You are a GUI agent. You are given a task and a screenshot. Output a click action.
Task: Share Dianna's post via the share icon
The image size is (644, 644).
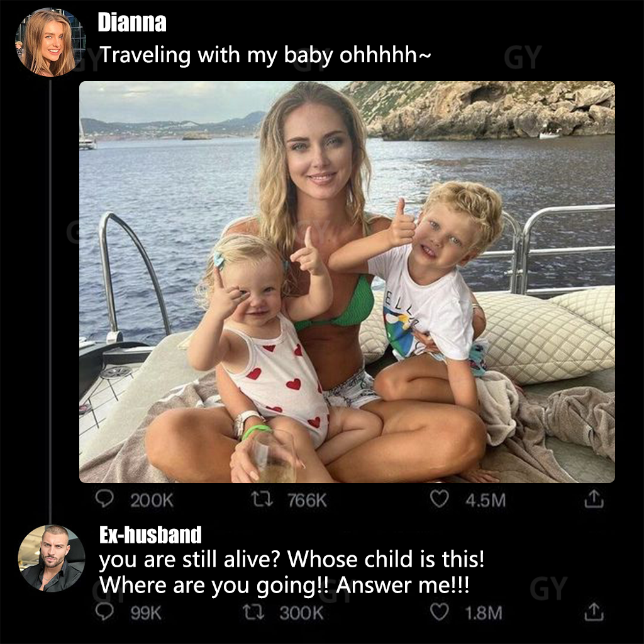point(594,499)
